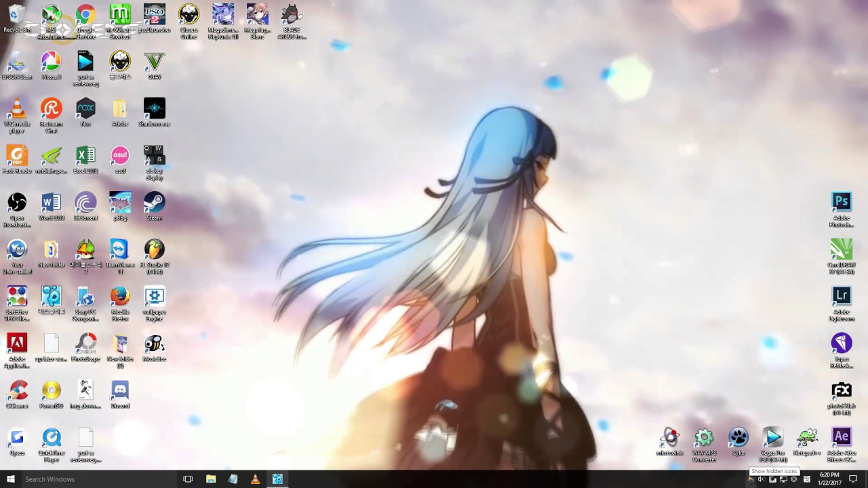Select the VLC media player desktop icon

17,115
